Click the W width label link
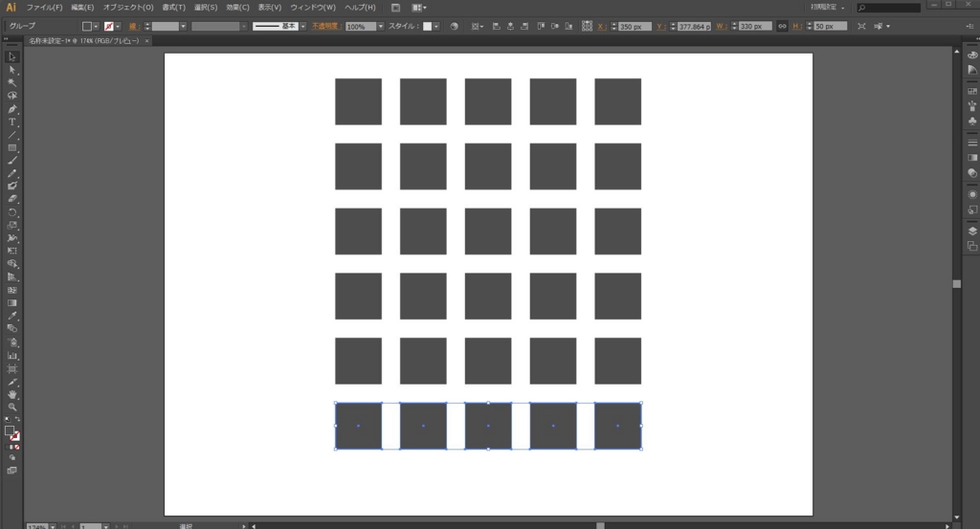The height and width of the screenshot is (529, 980). coord(721,26)
